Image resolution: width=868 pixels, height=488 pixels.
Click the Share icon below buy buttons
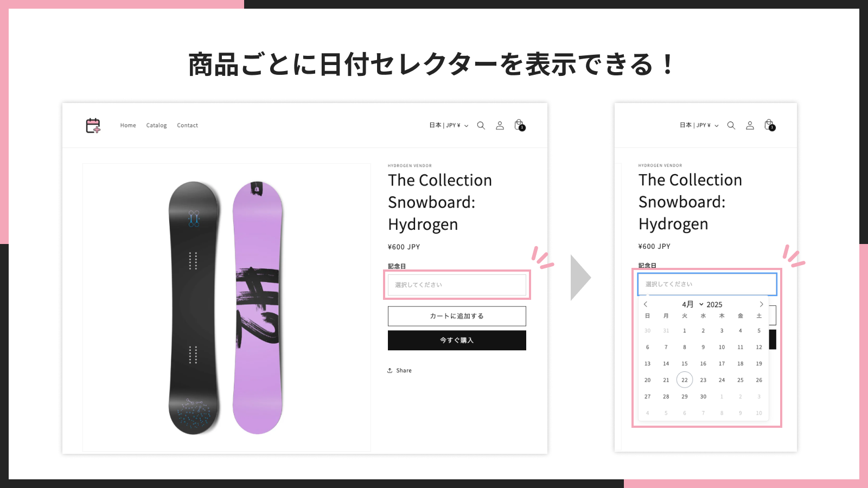[x=390, y=370]
